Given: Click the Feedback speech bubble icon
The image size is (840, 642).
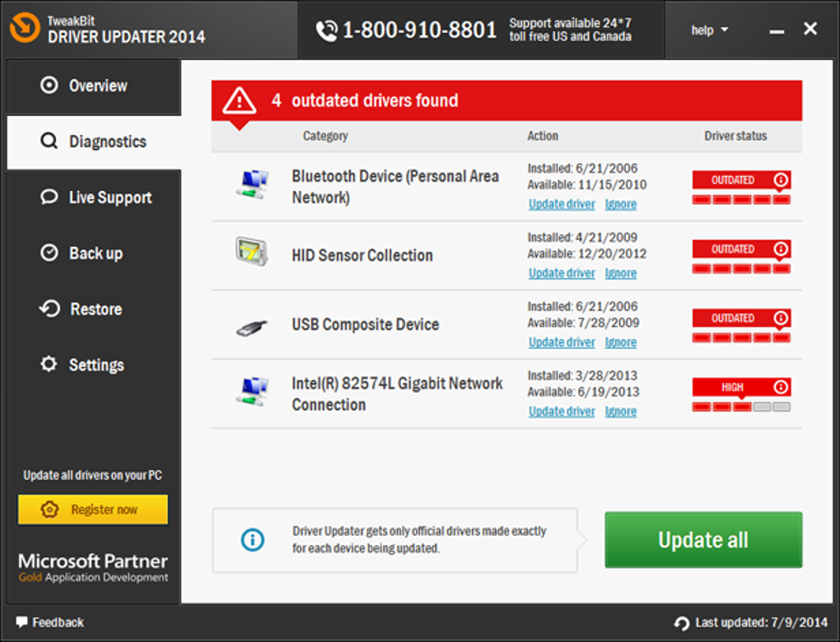Looking at the screenshot, I should [x=21, y=621].
